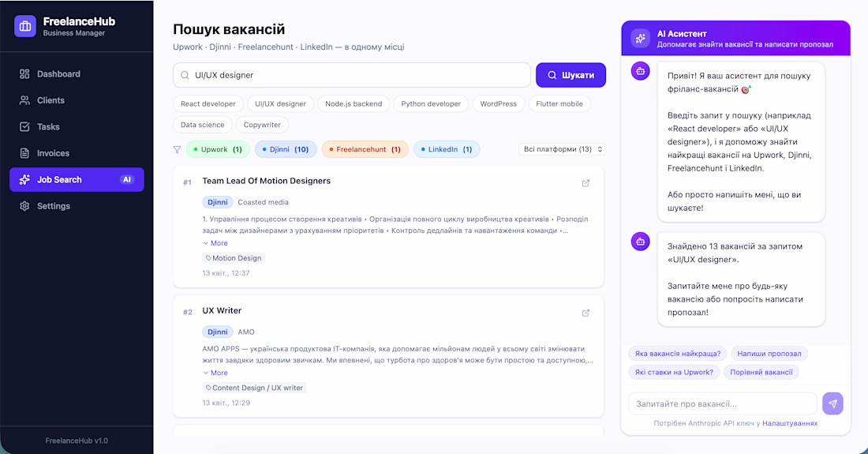Open the Tasks section
This screenshot has height=454, width=868.
(x=77, y=127)
